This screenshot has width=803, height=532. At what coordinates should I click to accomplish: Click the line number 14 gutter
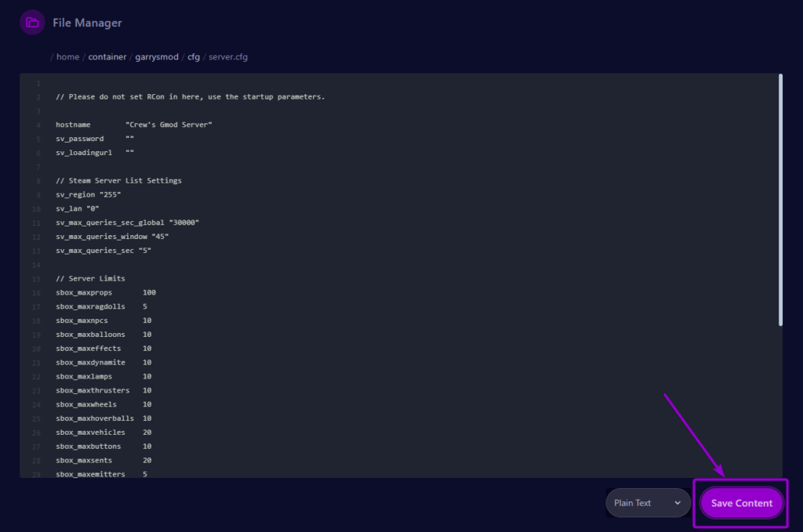pyautogui.click(x=36, y=265)
